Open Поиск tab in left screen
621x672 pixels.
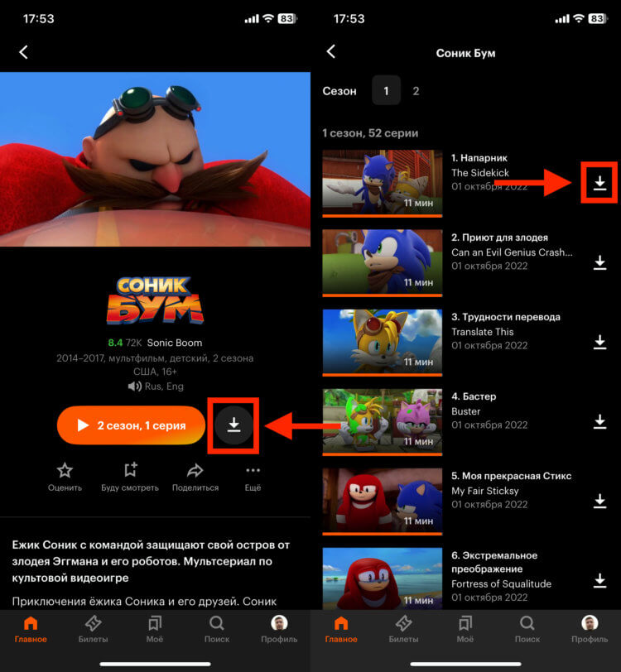pyautogui.click(x=217, y=629)
